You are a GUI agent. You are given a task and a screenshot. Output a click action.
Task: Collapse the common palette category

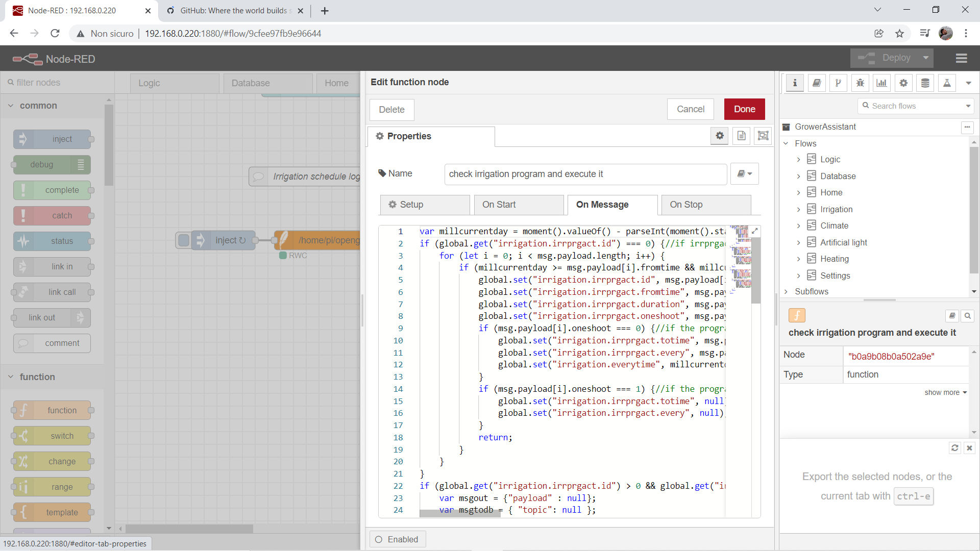11,106
